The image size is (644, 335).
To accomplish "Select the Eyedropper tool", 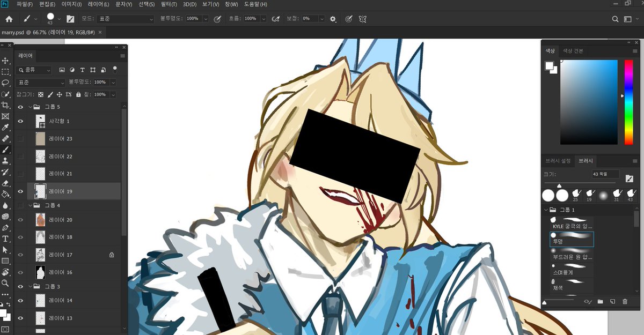I will point(5,128).
